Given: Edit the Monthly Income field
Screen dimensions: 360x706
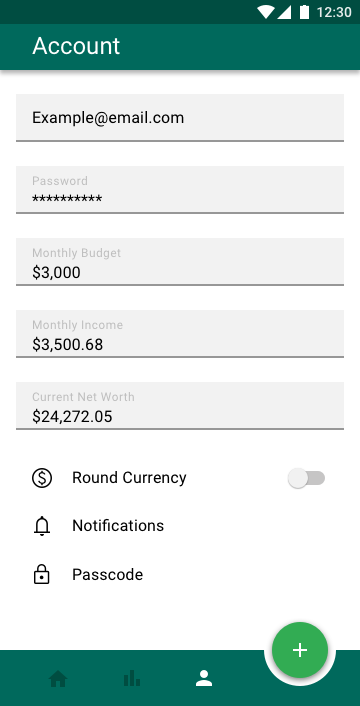Looking at the screenshot, I should click(180, 334).
